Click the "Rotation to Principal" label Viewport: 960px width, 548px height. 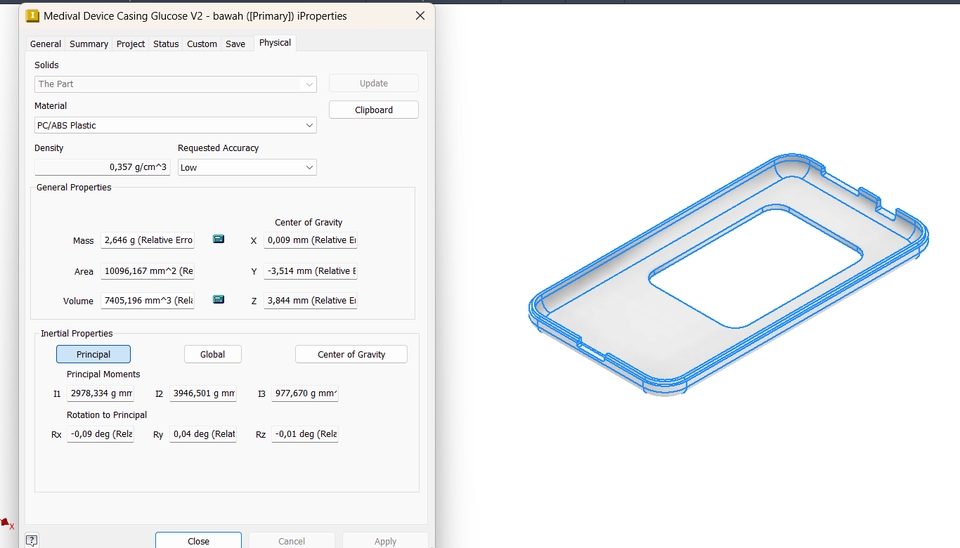point(107,415)
